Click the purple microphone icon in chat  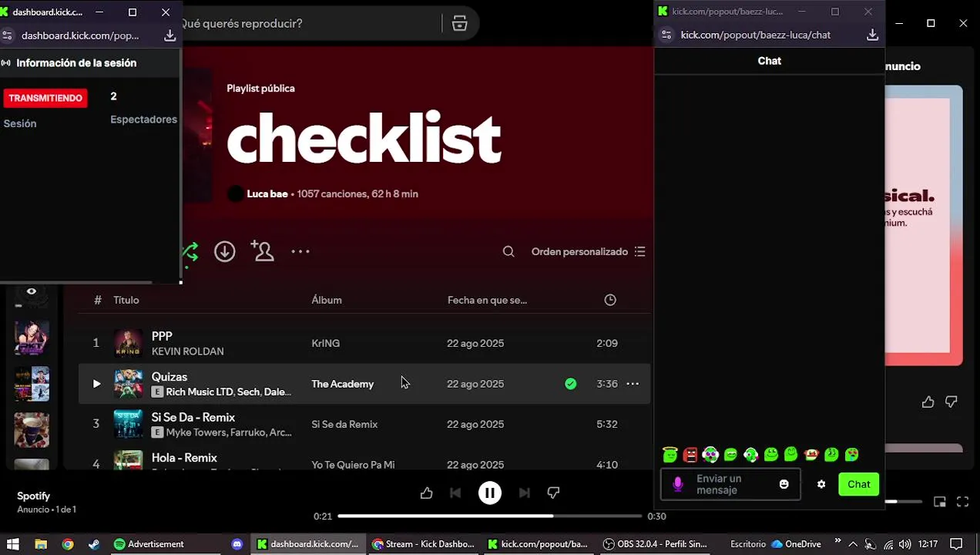coord(678,484)
